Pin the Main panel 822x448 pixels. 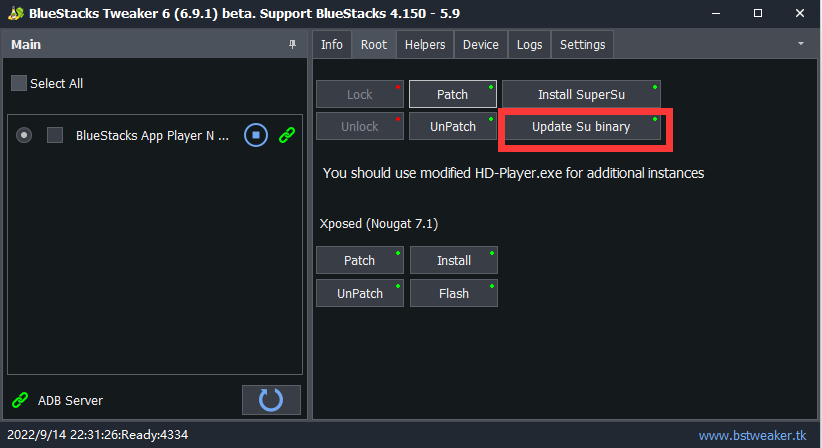point(292,45)
